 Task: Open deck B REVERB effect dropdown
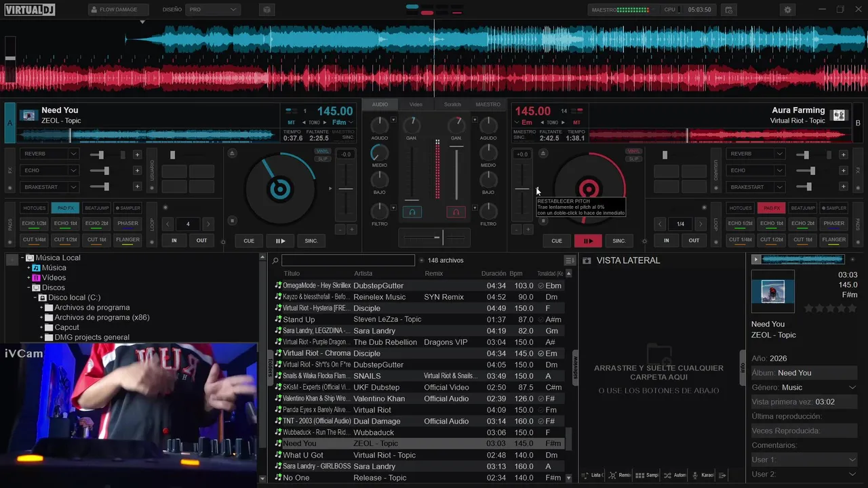[778, 154]
